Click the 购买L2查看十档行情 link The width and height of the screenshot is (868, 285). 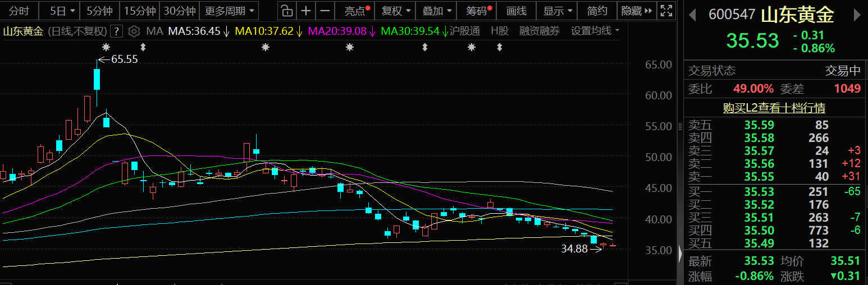(774, 108)
